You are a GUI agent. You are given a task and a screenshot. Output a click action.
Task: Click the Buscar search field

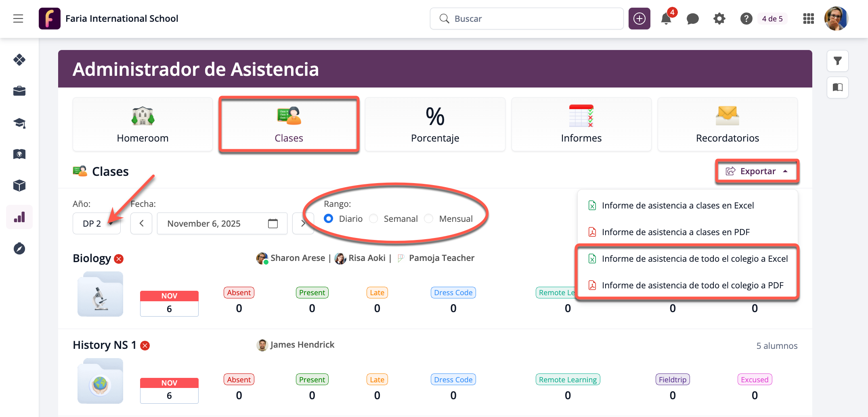526,19
